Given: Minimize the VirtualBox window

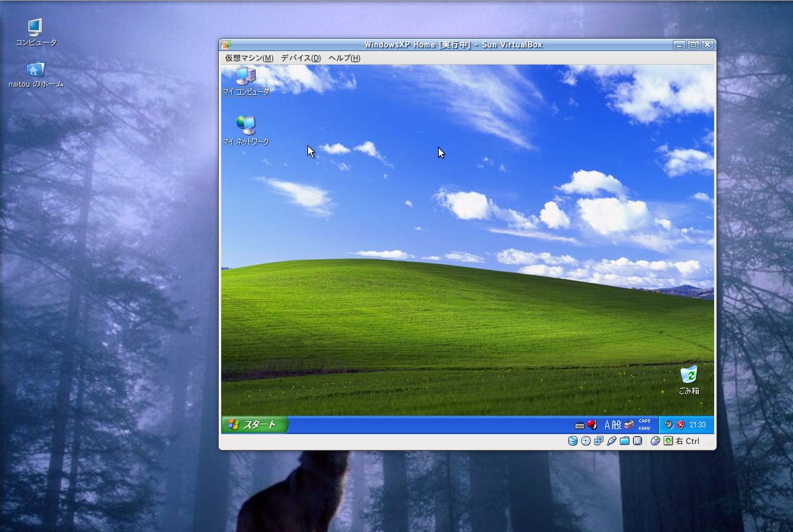Looking at the screenshot, I should (679, 44).
